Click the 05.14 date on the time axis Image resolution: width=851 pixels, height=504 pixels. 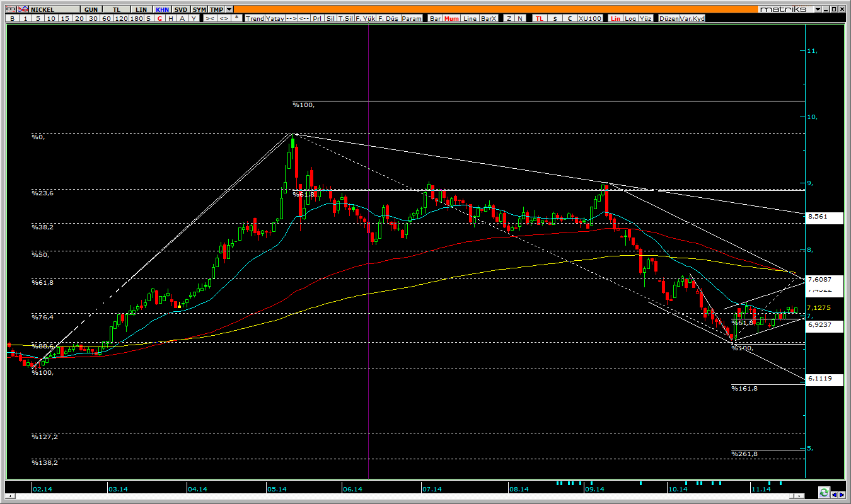click(x=277, y=489)
